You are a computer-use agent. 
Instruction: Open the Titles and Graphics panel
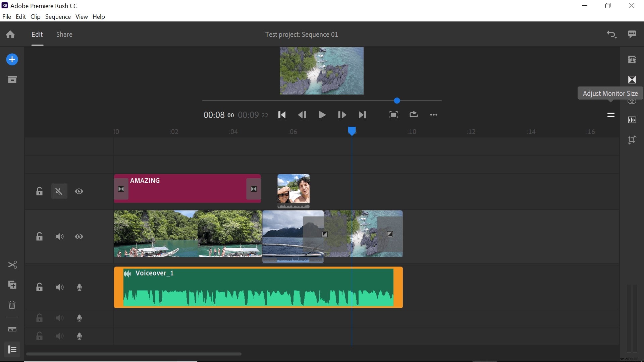(x=632, y=59)
